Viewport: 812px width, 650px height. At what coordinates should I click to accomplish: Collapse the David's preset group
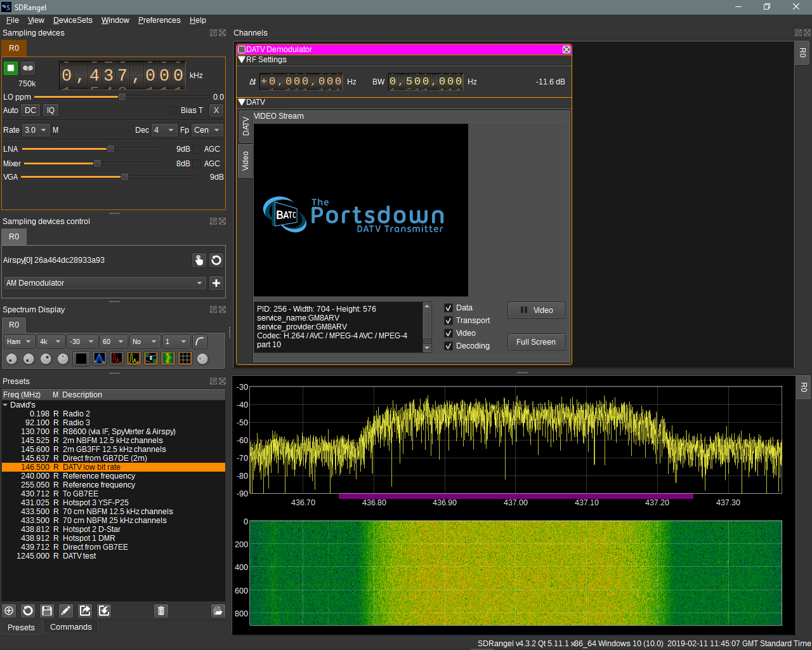6,405
